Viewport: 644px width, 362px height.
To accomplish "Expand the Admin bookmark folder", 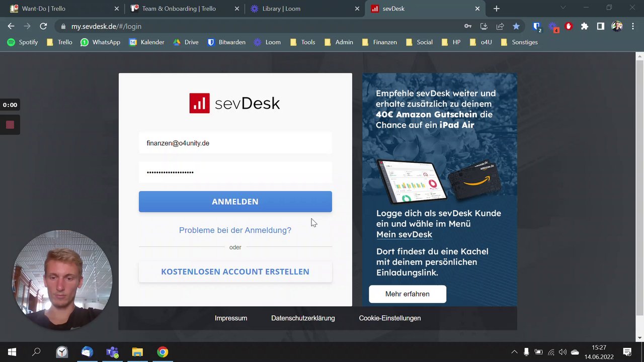I will point(338,42).
